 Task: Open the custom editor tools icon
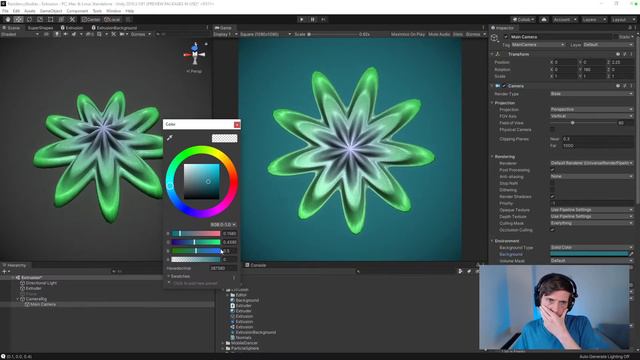72,19
